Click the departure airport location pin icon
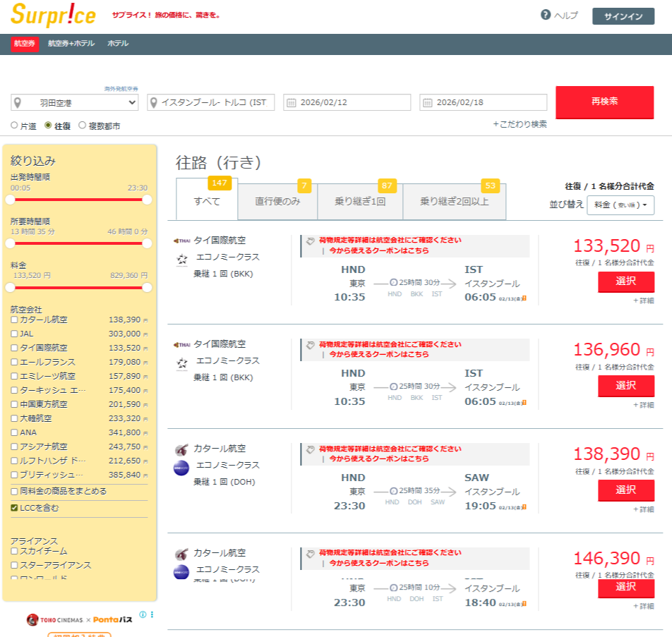This screenshot has height=637, width=672. [18, 103]
